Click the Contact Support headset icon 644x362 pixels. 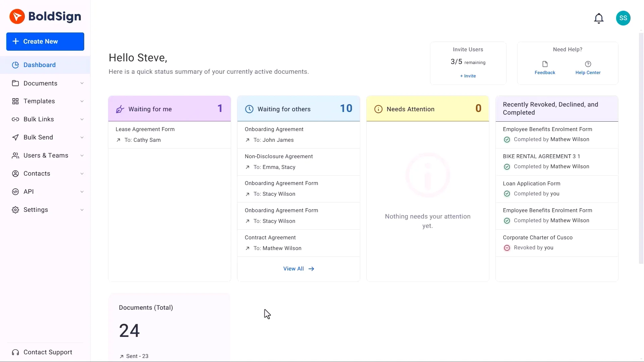point(15,352)
